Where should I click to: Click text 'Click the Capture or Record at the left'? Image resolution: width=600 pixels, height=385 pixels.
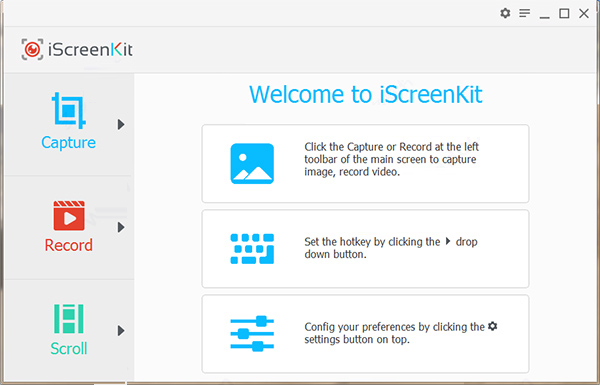point(391,147)
